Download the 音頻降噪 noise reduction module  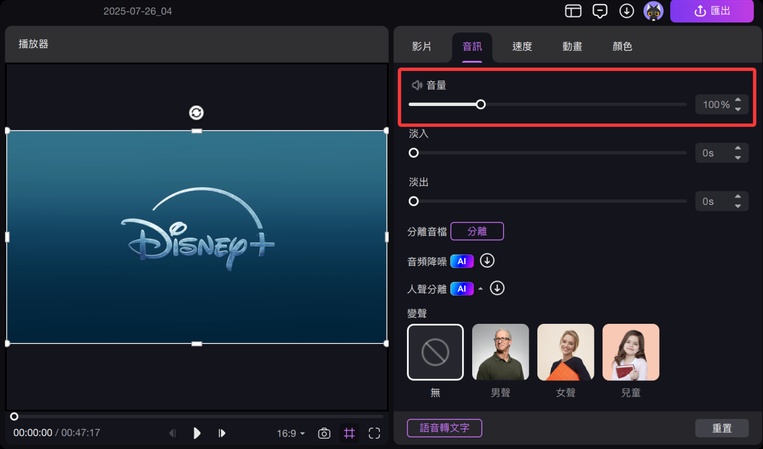[487, 261]
